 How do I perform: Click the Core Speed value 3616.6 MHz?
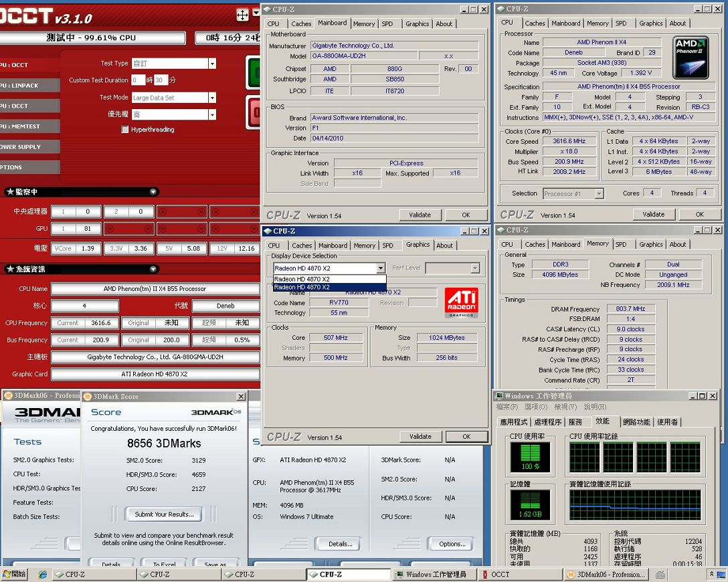click(x=569, y=141)
